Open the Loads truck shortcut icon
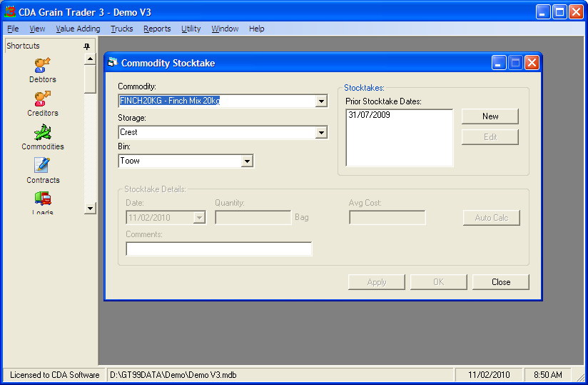 tap(42, 199)
